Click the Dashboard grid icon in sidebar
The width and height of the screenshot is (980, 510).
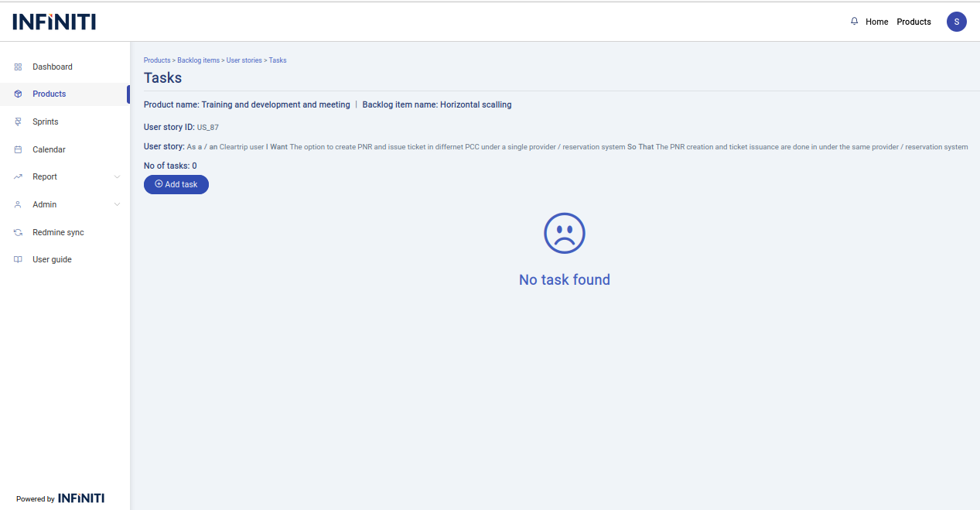18,67
